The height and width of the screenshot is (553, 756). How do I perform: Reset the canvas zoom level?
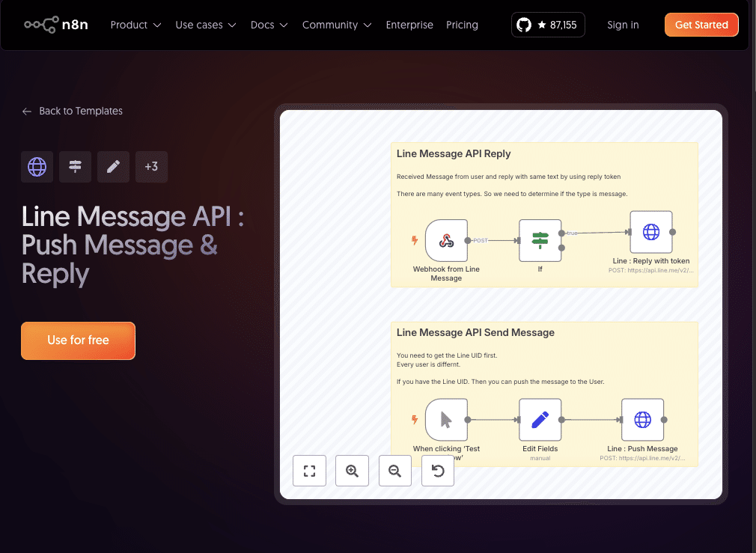[x=437, y=471]
